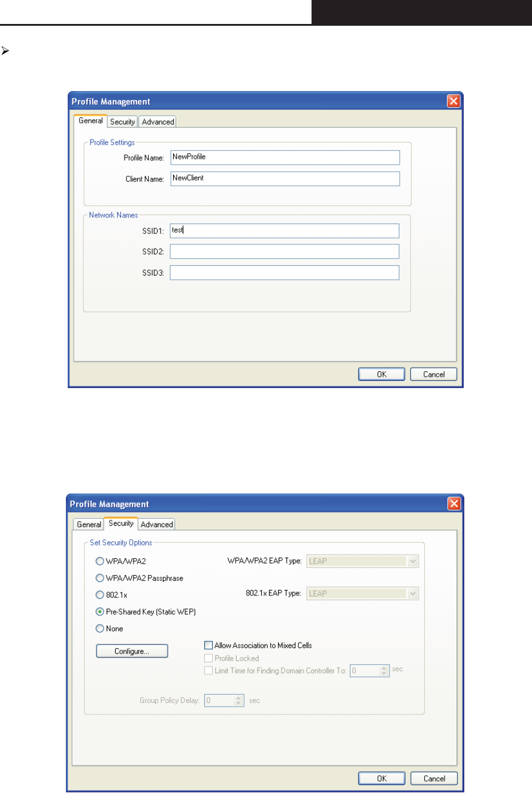The width and height of the screenshot is (532, 793).
Task: Click the Client Name field containing NewClient
Action: tap(285, 178)
